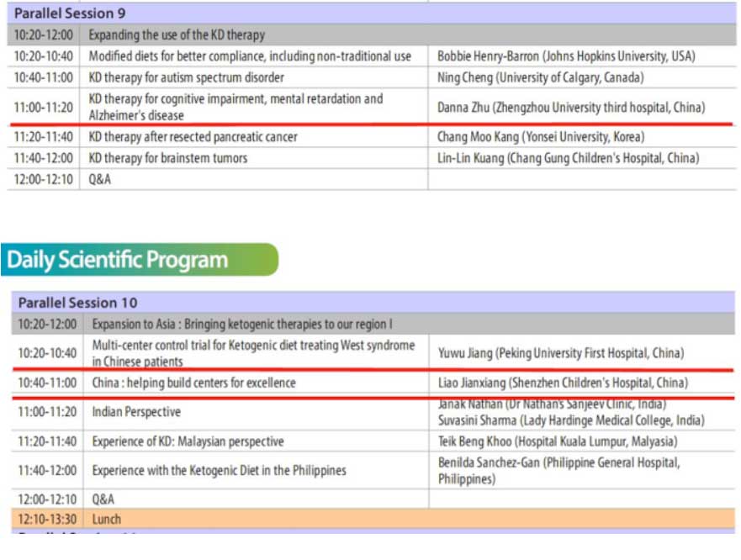Click the '11:00-11:20' time beside Indian Perspective
This screenshot has height=560, width=741.
[47, 412]
